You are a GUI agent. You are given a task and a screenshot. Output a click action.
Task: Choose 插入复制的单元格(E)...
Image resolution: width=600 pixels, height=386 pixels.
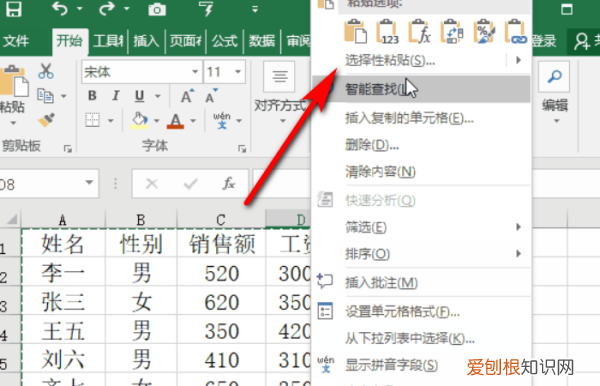[421, 118]
